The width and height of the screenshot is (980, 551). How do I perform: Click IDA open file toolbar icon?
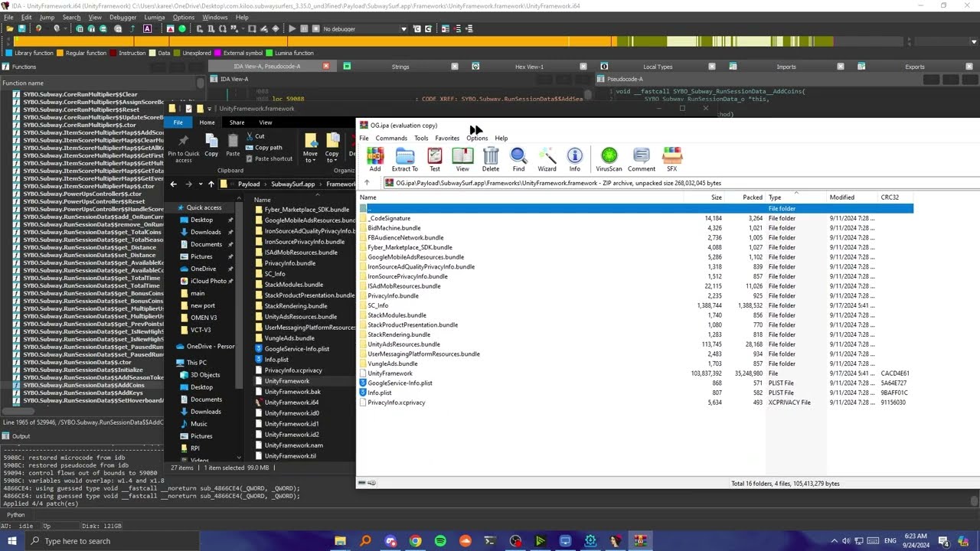[x=8, y=29]
